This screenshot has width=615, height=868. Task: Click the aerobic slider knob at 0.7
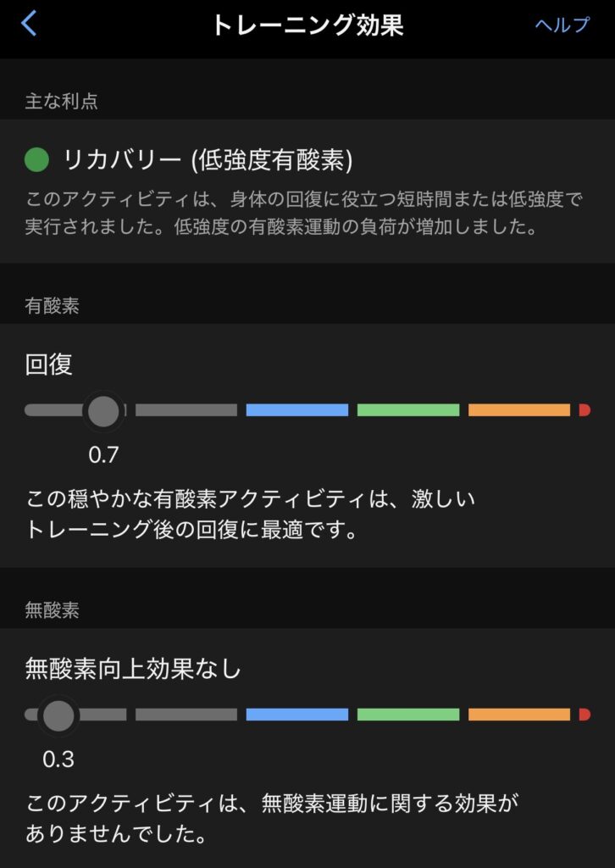tap(104, 411)
